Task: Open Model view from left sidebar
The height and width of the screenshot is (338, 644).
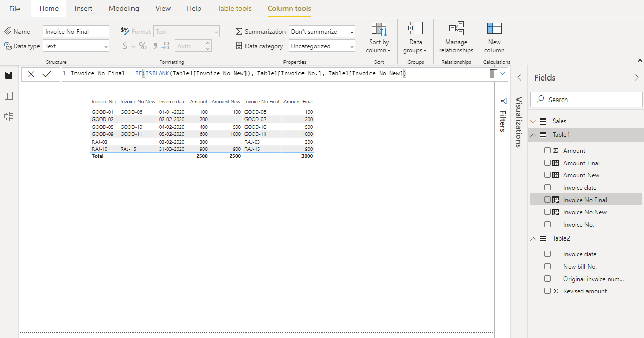Action: point(9,116)
